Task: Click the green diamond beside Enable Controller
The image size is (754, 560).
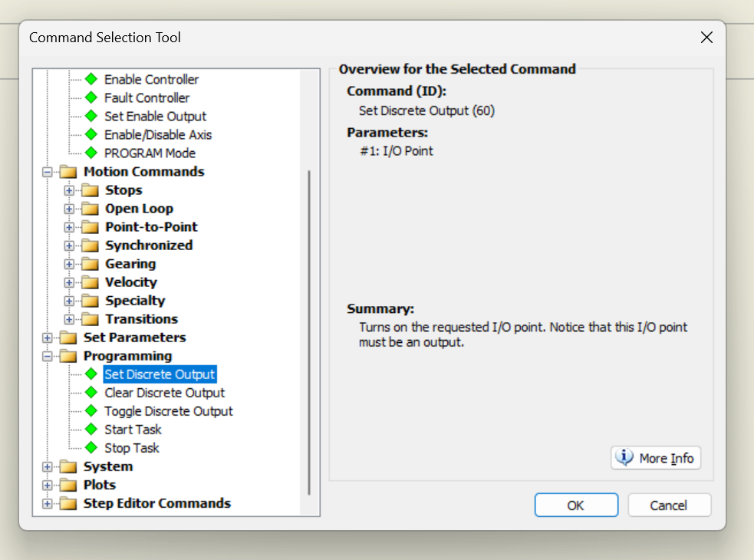Action: pos(91,79)
